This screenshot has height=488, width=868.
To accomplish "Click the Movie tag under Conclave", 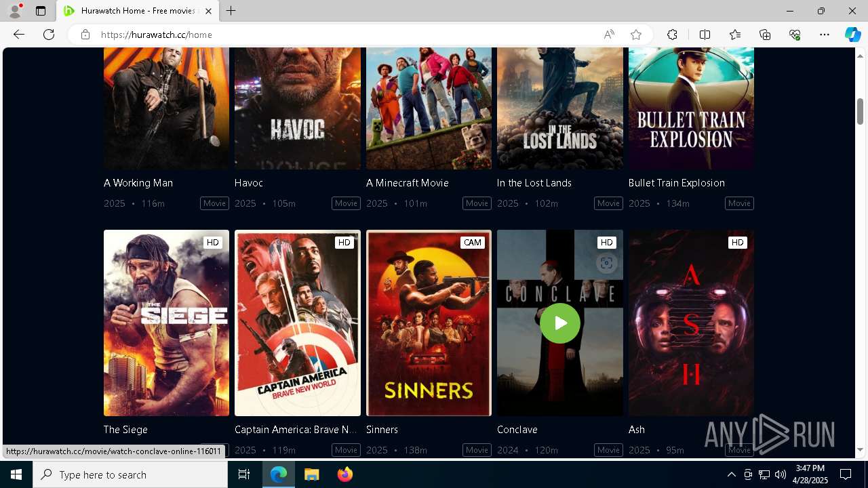I will (x=608, y=450).
